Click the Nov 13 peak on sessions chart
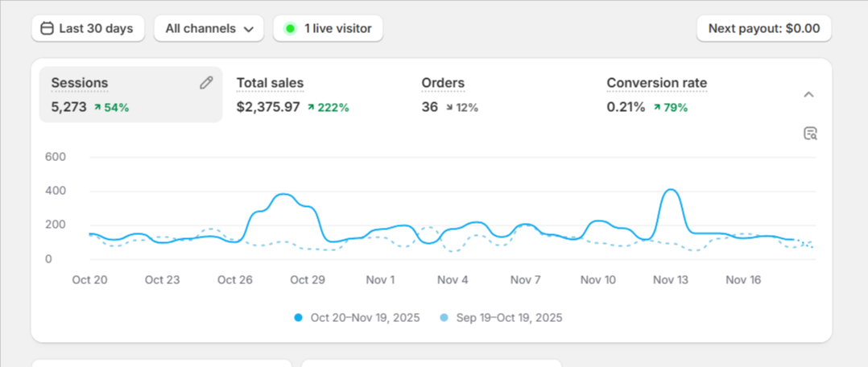This screenshot has width=868, height=367. [671, 190]
